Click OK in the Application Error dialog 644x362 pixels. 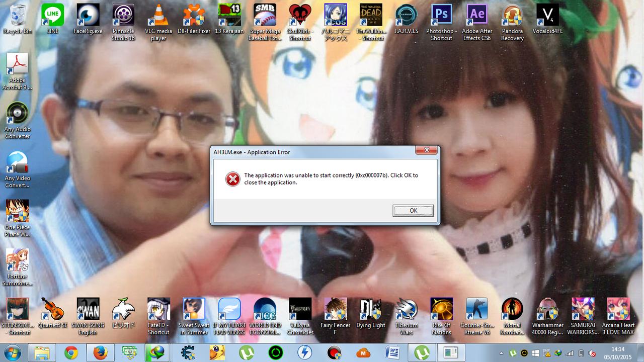pyautogui.click(x=413, y=211)
